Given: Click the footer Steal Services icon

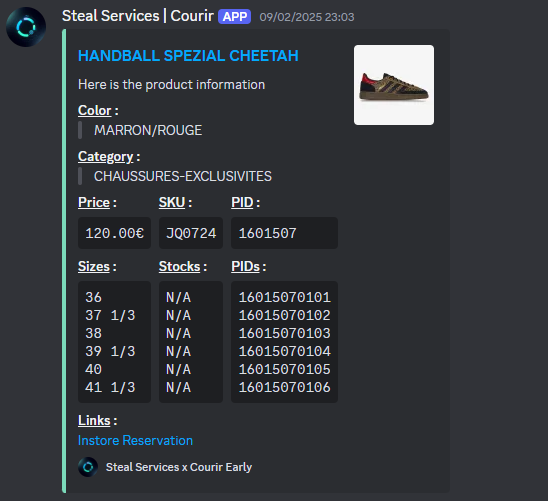Looking at the screenshot, I should [88, 467].
